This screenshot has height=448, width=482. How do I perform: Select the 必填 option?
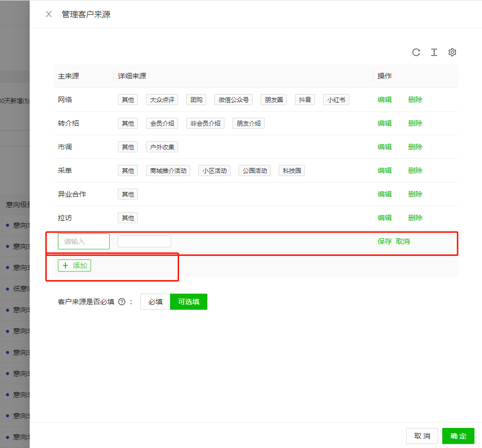pyautogui.click(x=155, y=302)
